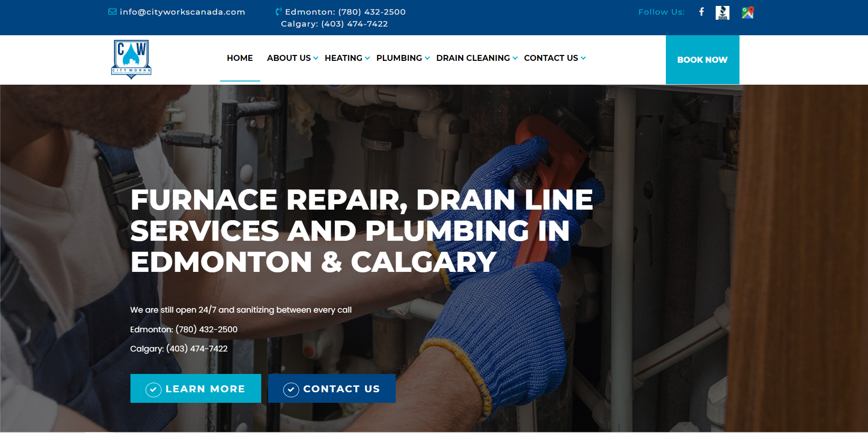Expand the Drain Cleaning dropdown arrow
Screen dimensions: 868x433
tap(515, 58)
